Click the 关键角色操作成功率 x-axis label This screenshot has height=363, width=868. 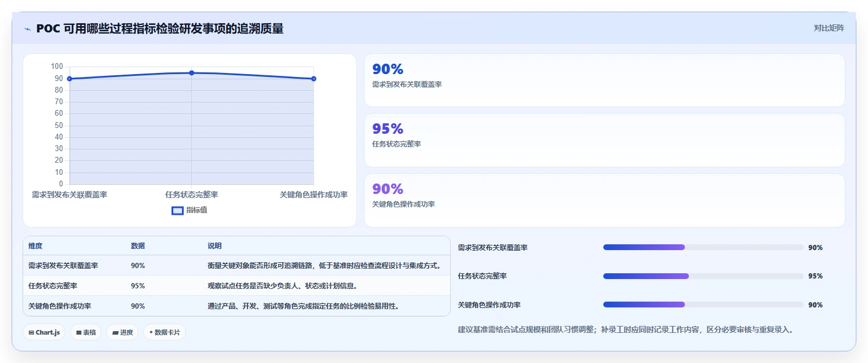313,195
